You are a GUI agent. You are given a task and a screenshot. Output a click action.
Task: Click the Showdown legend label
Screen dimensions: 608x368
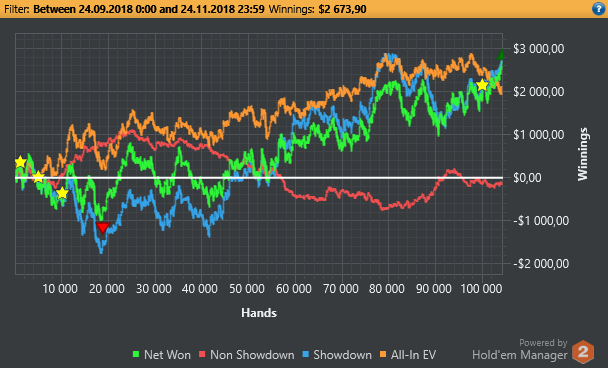(342, 355)
